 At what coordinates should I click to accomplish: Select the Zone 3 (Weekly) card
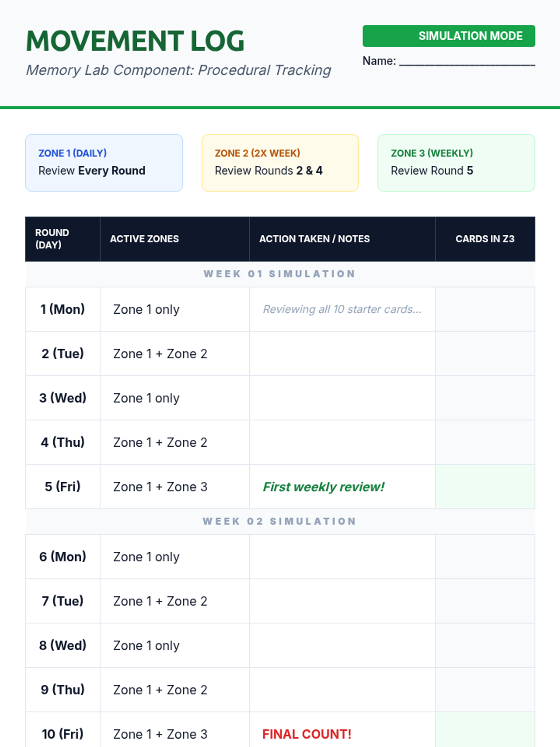[456, 162]
